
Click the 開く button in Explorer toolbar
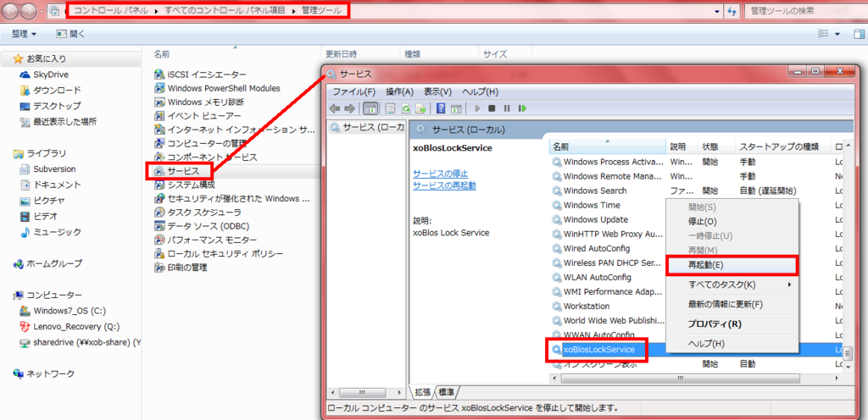pyautogui.click(x=70, y=34)
